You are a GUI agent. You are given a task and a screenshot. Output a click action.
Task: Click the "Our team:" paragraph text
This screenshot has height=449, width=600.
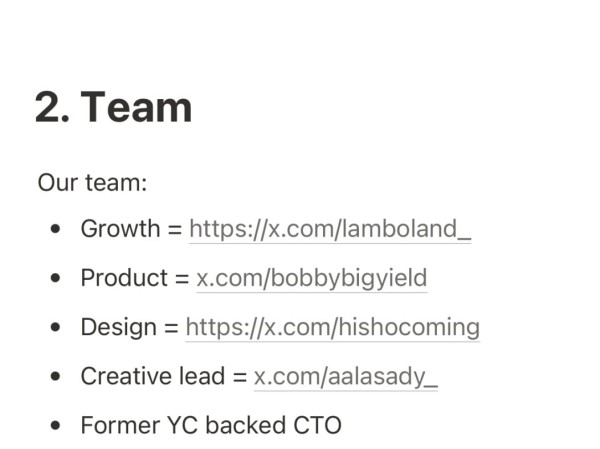(92, 183)
